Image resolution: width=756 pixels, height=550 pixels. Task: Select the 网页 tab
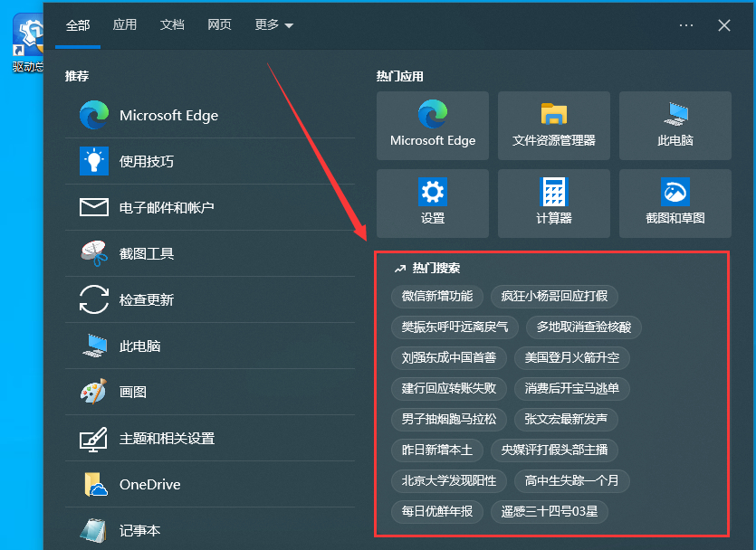click(219, 25)
